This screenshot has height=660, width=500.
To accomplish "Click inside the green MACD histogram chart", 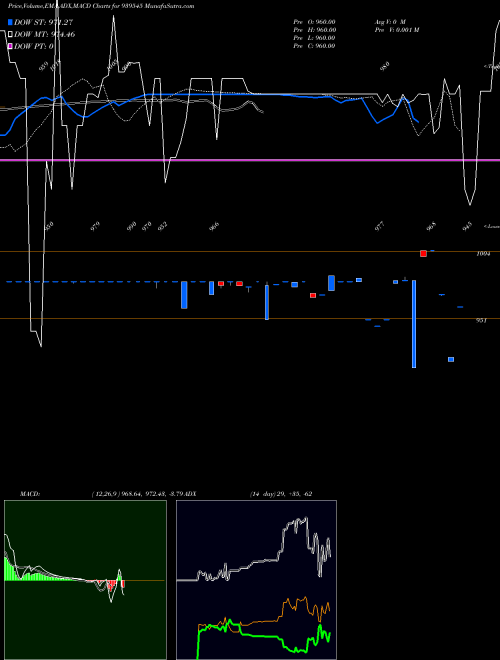I will coord(85,580).
